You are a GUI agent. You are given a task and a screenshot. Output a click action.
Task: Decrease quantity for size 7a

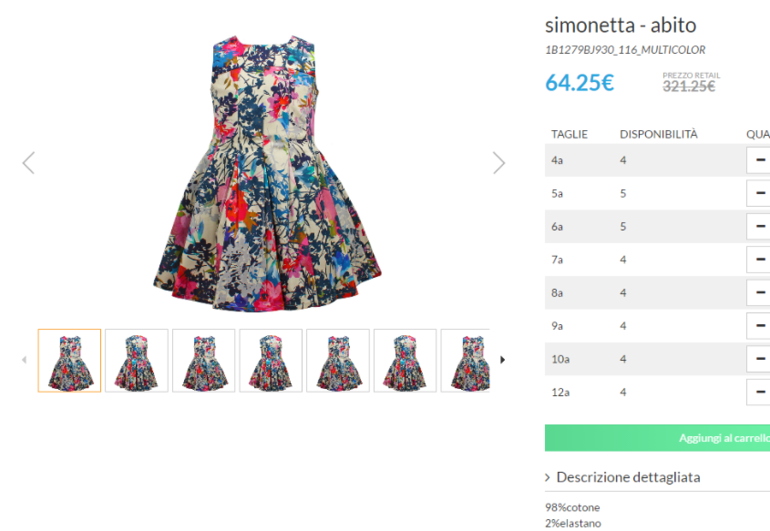pos(758,259)
